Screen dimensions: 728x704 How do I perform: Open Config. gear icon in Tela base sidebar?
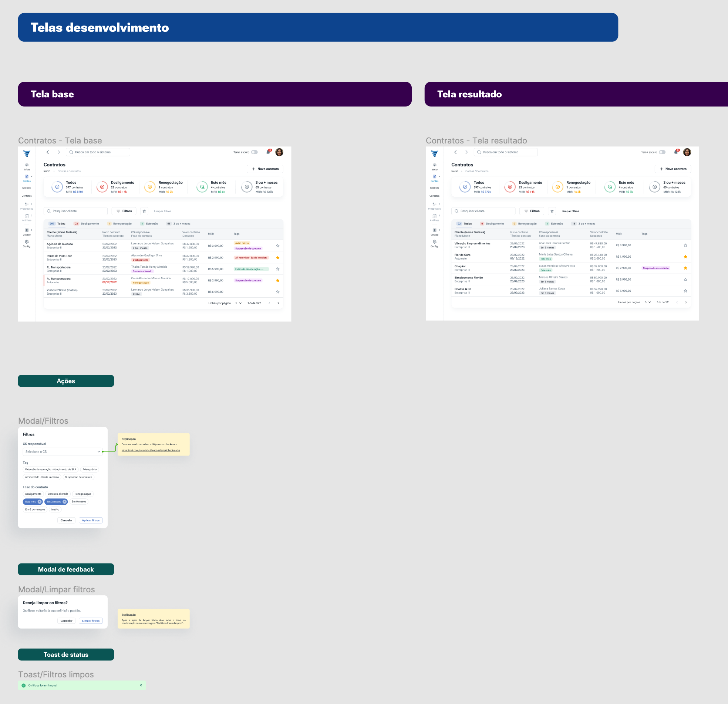tap(26, 242)
